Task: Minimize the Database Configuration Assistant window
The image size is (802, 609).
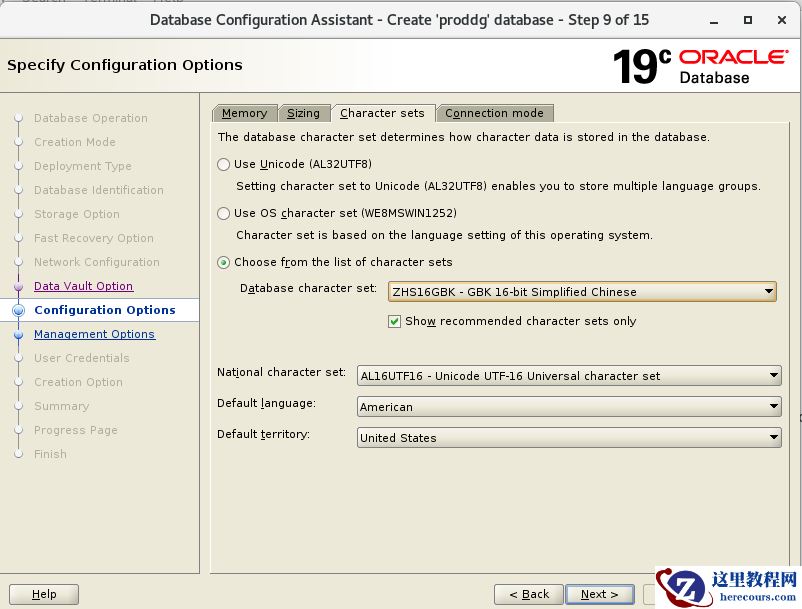Action: 714,20
